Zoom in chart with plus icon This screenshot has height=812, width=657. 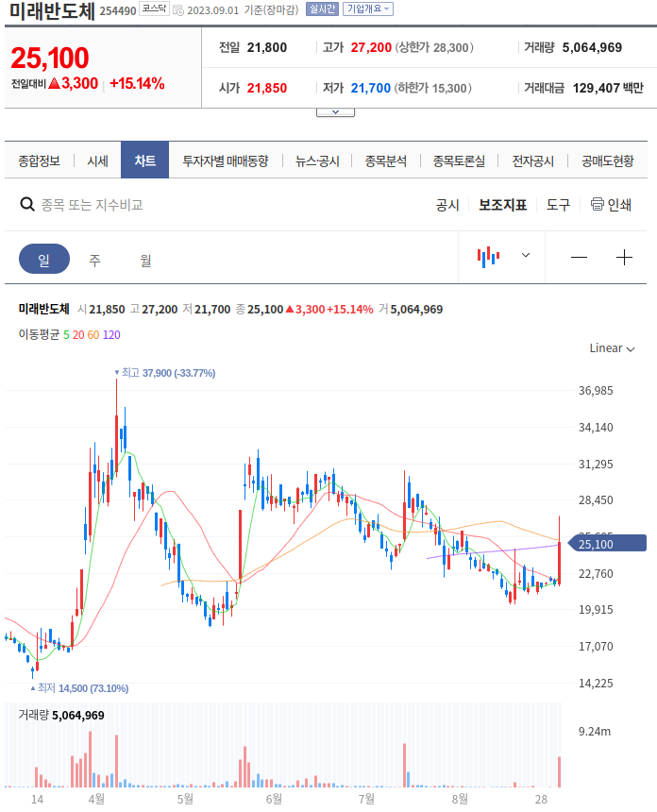click(x=624, y=258)
